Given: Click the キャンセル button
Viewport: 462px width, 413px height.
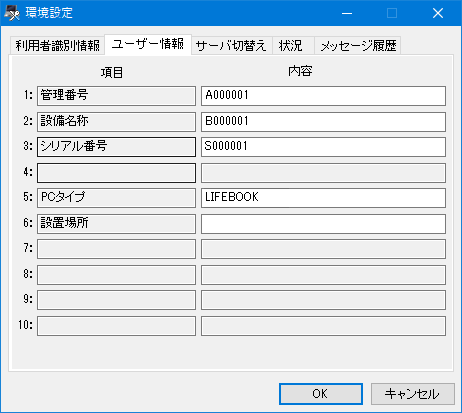Looking at the screenshot, I should click(x=413, y=394).
